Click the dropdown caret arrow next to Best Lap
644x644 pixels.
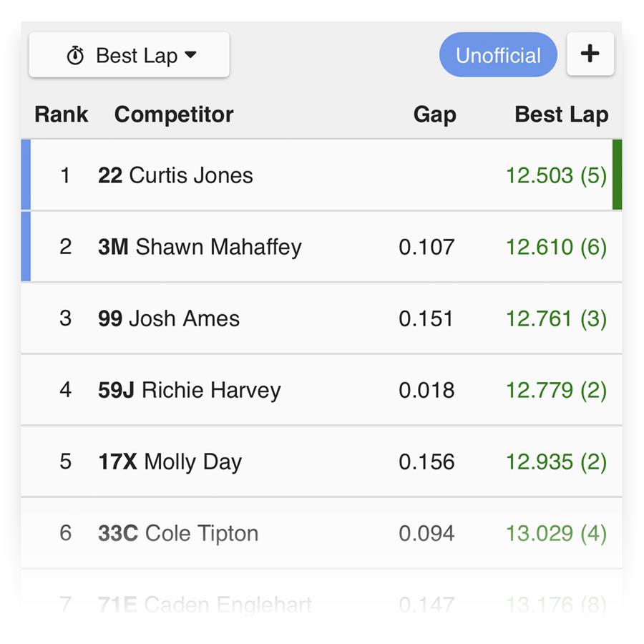point(190,54)
